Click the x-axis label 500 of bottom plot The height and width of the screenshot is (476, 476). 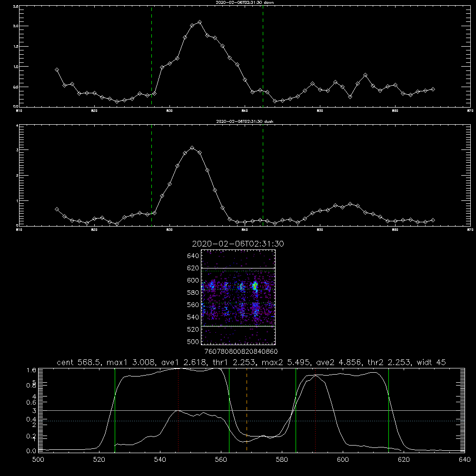(38, 460)
